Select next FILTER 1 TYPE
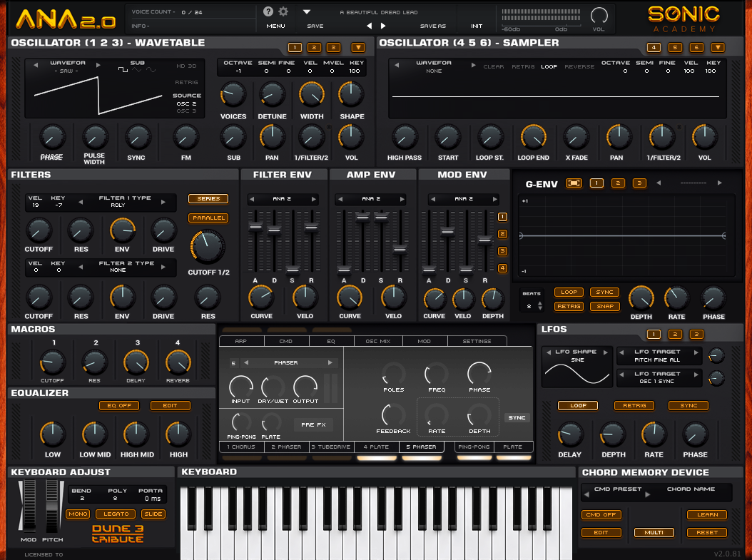Image resolution: width=752 pixels, height=560 pixels. click(x=163, y=202)
